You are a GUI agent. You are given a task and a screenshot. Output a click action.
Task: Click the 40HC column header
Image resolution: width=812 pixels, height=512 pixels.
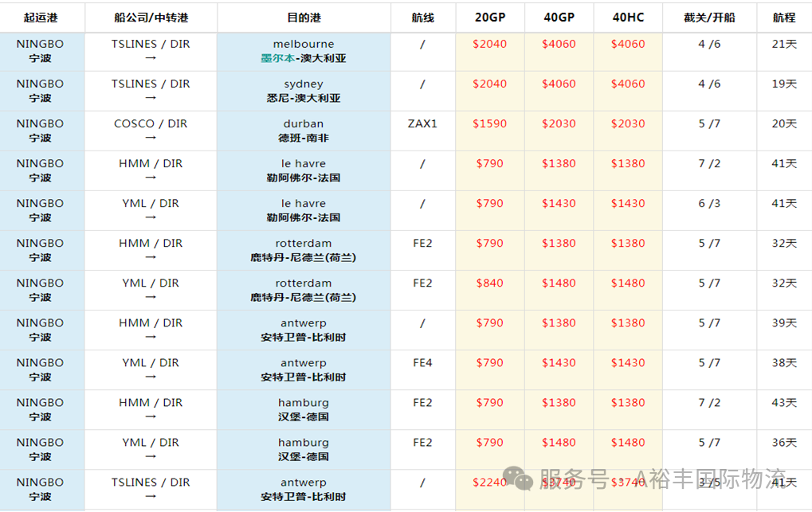pos(628,18)
